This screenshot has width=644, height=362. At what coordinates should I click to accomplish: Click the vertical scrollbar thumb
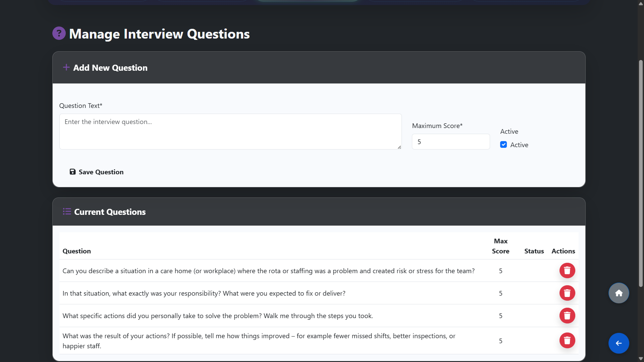(x=641, y=173)
